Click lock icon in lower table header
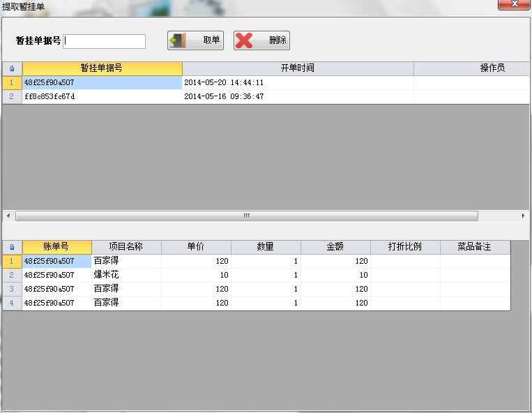532x413 pixels. (13, 247)
